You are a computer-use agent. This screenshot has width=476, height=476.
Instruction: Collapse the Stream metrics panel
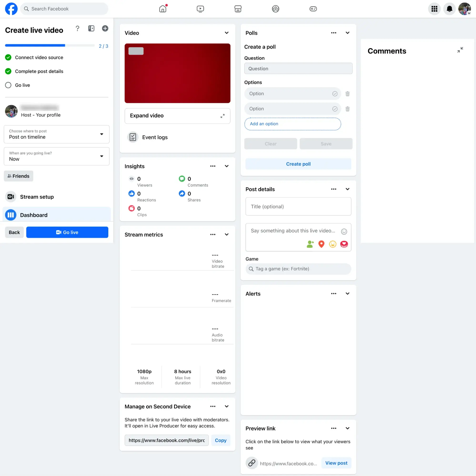pyautogui.click(x=227, y=235)
